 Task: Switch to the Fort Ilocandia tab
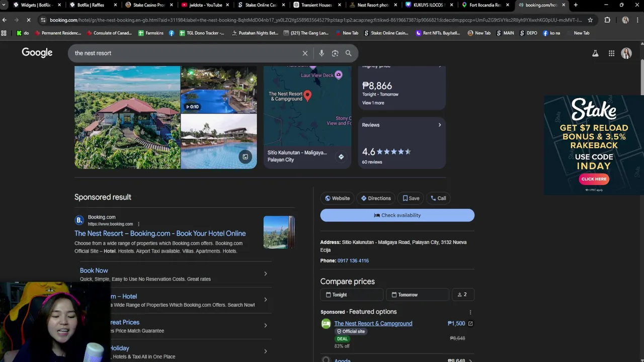point(485,5)
